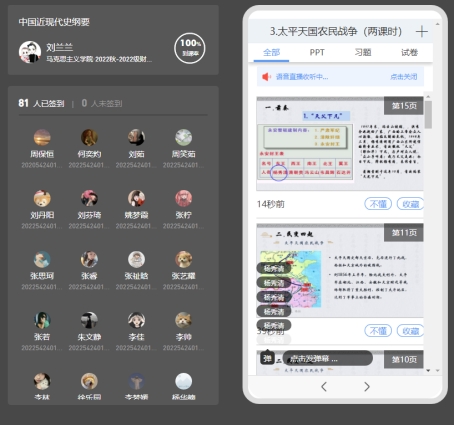Click 点击关闭 to stop voice live stream
The height and width of the screenshot is (426, 454).
tap(404, 77)
